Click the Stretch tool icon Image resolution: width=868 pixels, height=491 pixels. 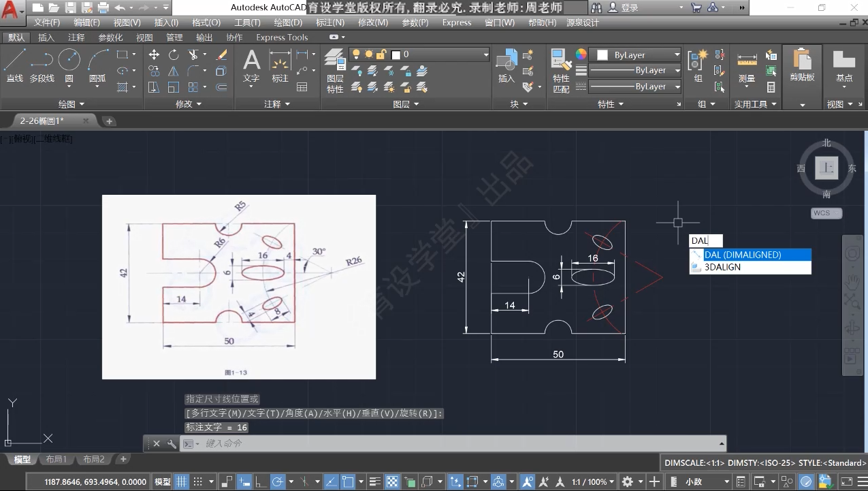[154, 87]
